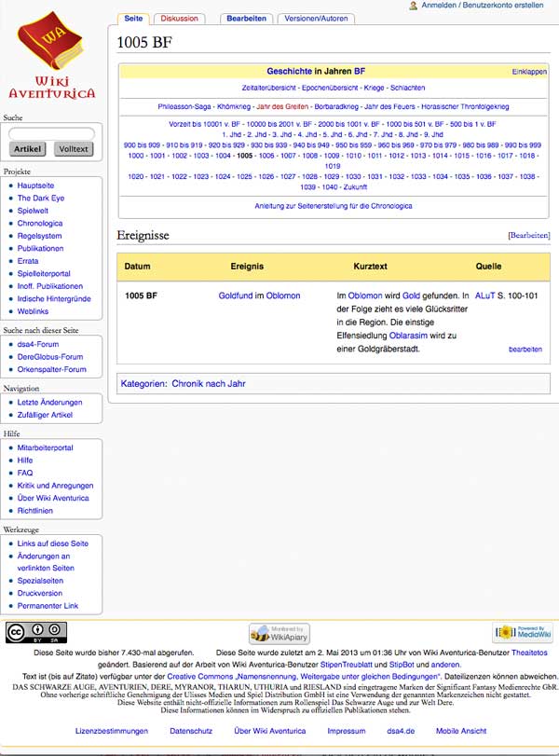Open the Versionen/Autoren tab
The width and height of the screenshot is (559, 756).
[x=316, y=19]
